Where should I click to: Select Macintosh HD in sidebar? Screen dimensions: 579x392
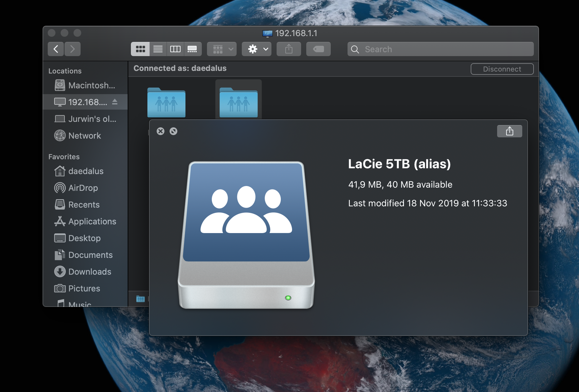click(x=85, y=85)
